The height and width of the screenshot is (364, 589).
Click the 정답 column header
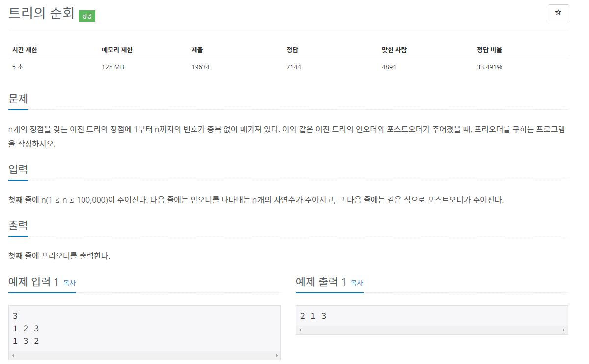(292, 50)
